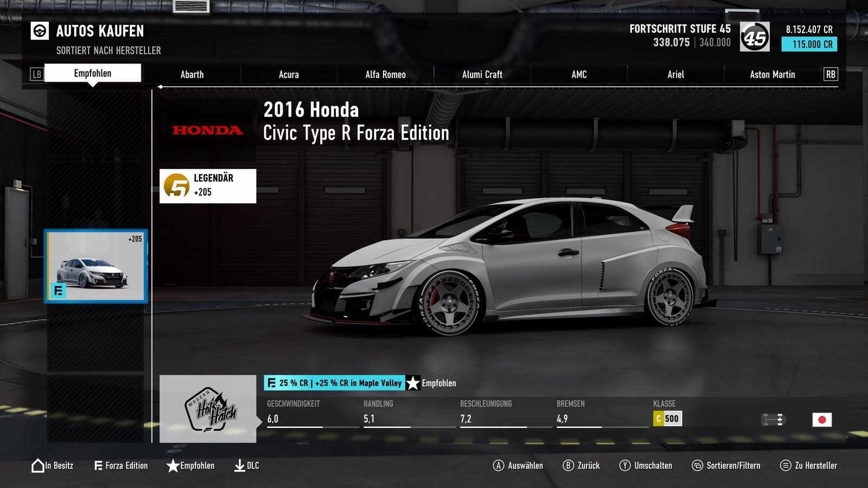Click the 115.000 CR price tag
This screenshot has height=488, width=868.
809,44
